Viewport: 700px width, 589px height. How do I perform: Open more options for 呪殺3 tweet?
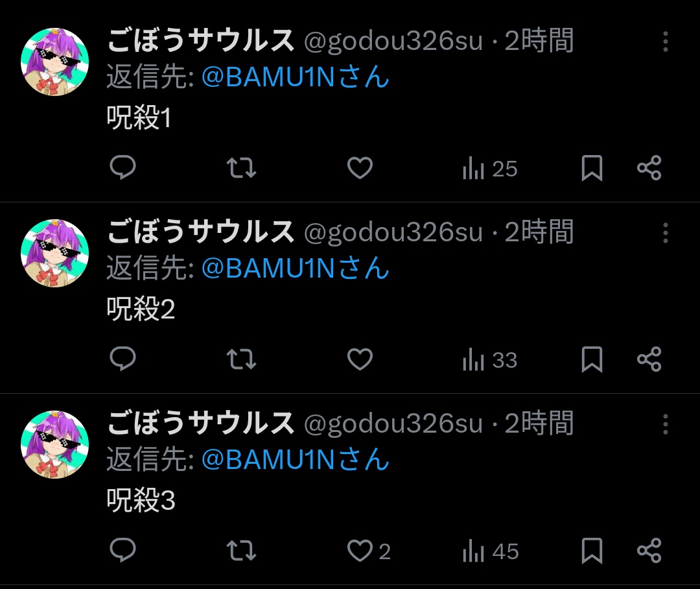coord(665,424)
